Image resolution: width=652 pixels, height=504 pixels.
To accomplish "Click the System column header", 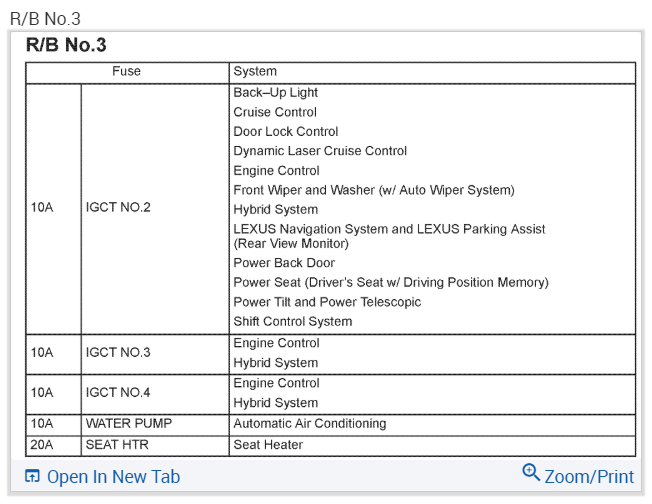I will [x=255, y=71].
